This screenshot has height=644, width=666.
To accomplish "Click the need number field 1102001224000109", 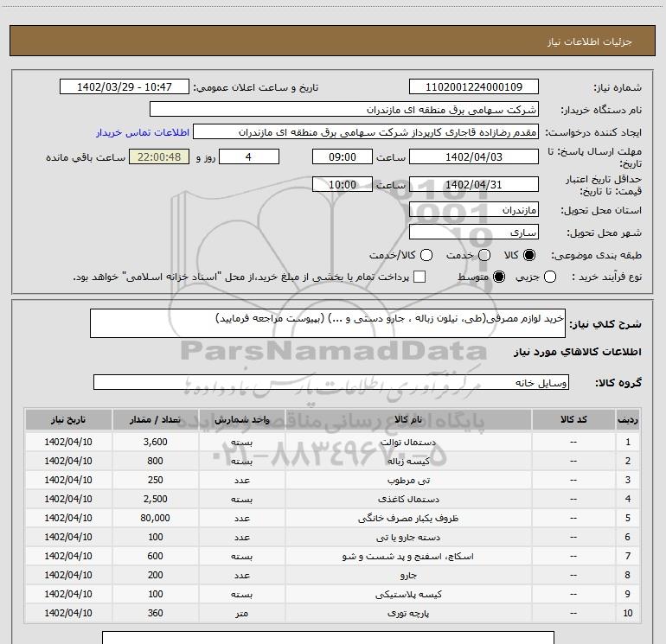I will pyautogui.click(x=473, y=87).
